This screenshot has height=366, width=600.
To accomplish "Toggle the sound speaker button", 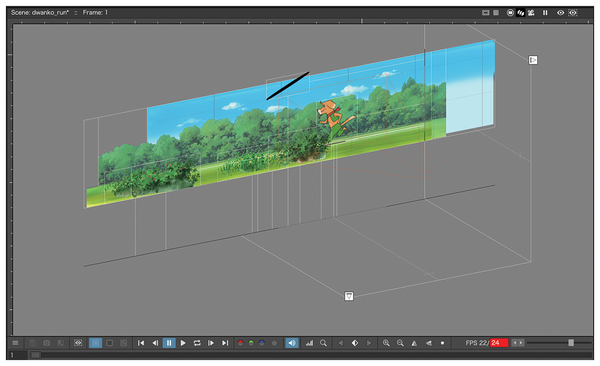I will coord(292,343).
